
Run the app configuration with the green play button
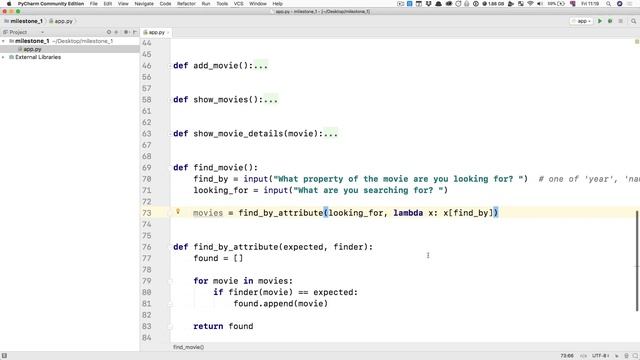600,21
